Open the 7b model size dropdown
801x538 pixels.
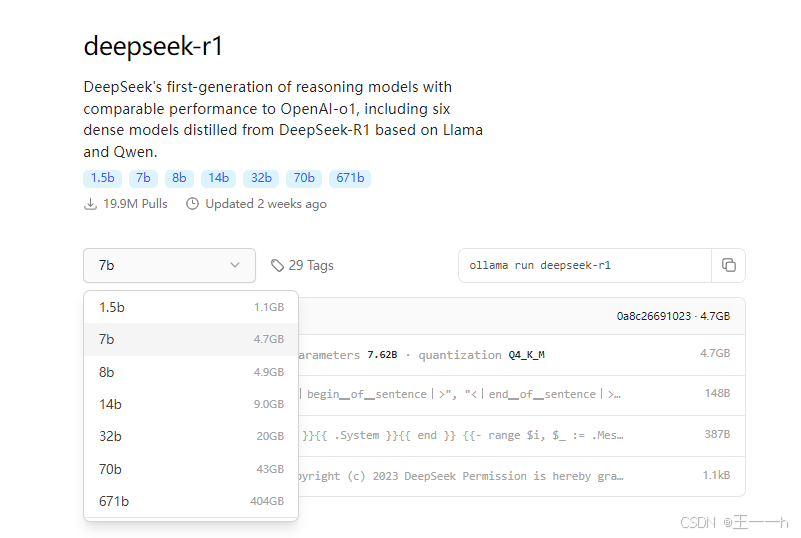[x=169, y=265]
